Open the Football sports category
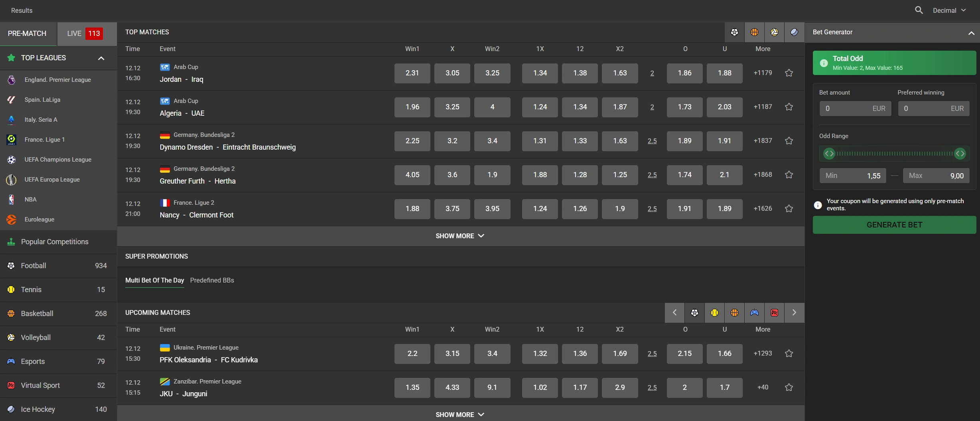The height and width of the screenshot is (421, 980). pos(58,266)
